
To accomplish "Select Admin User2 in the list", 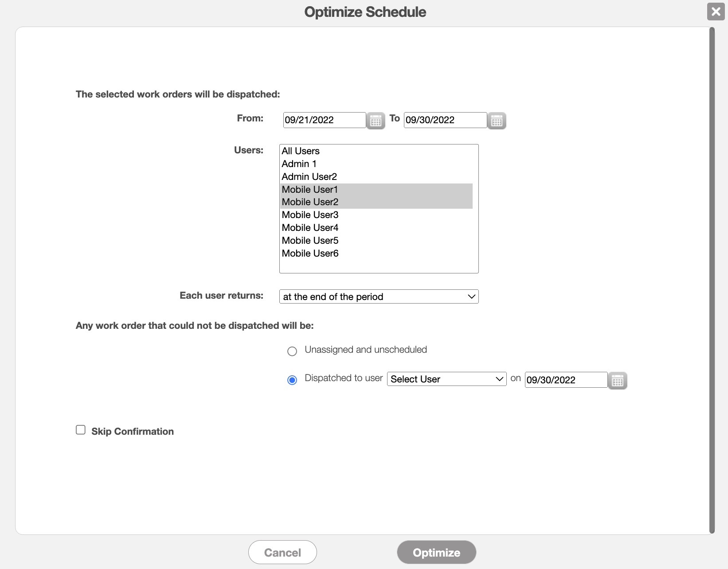I will click(x=309, y=177).
